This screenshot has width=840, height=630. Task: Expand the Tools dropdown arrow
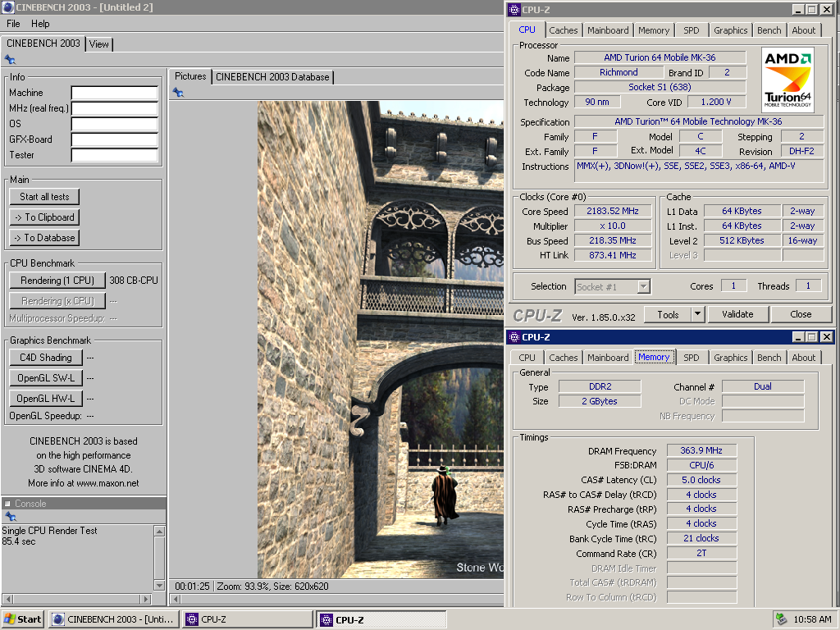[x=697, y=314]
